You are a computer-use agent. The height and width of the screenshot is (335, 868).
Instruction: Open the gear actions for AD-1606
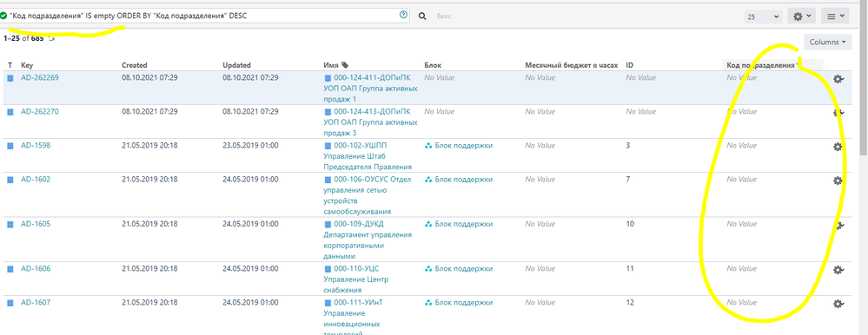pos(838,270)
